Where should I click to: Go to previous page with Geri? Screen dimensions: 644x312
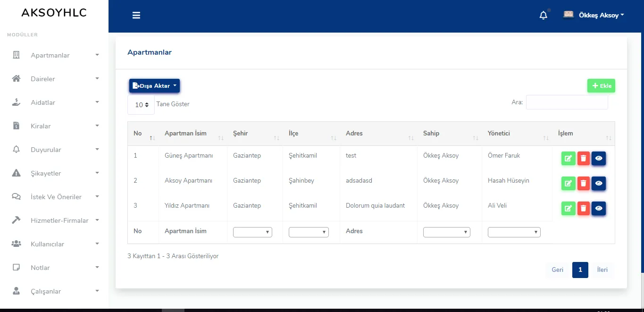(558, 270)
